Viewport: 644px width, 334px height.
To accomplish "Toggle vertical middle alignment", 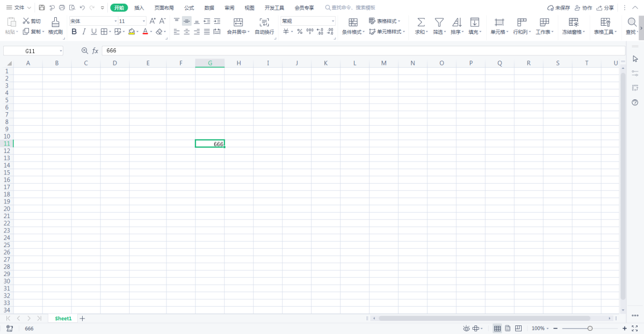I will pyautogui.click(x=187, y=21).
